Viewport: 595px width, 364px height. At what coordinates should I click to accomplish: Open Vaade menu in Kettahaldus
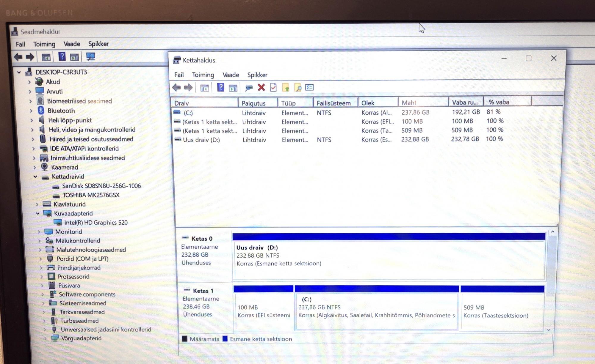pos(231,75)
